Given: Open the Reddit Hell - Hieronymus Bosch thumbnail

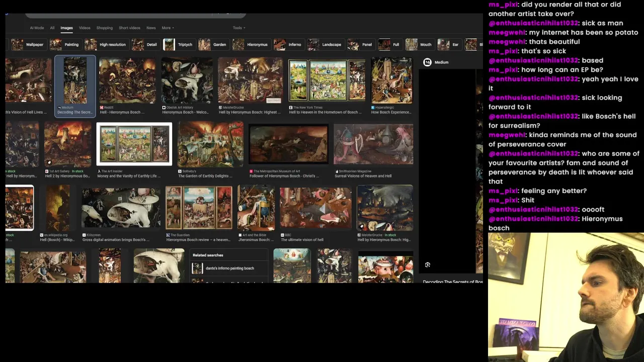Looking at the screenshot, I should tap(128, 80).
